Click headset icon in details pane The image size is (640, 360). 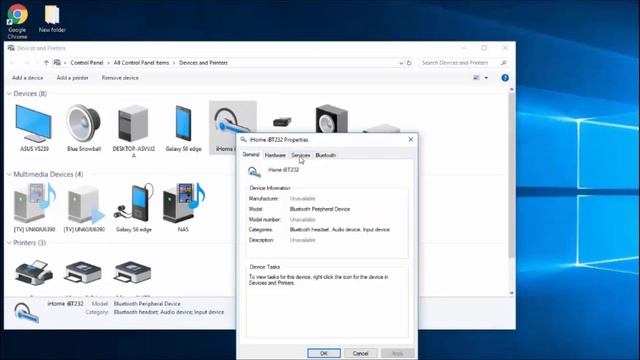27,313
